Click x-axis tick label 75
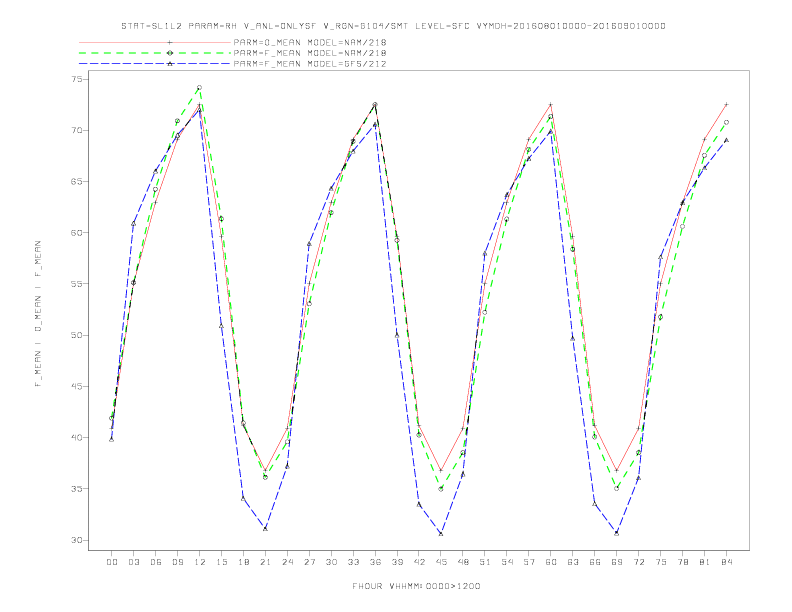 pos(661,562)
